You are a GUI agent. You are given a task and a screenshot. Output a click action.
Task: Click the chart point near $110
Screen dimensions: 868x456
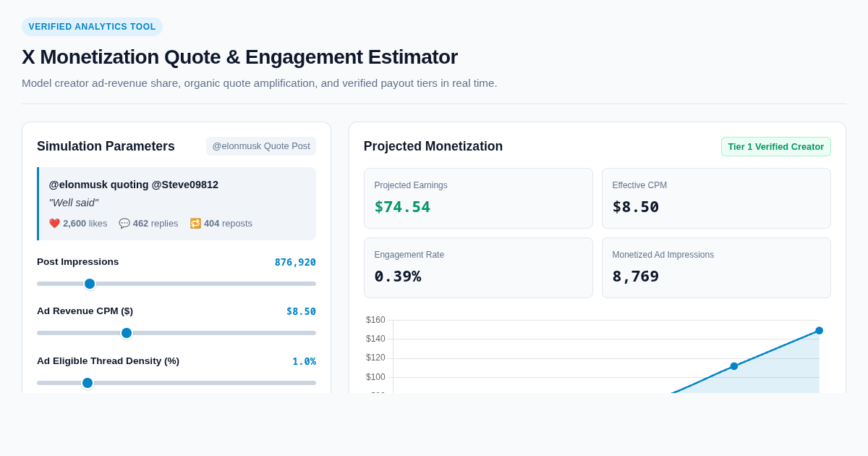[x=734, y=366]
